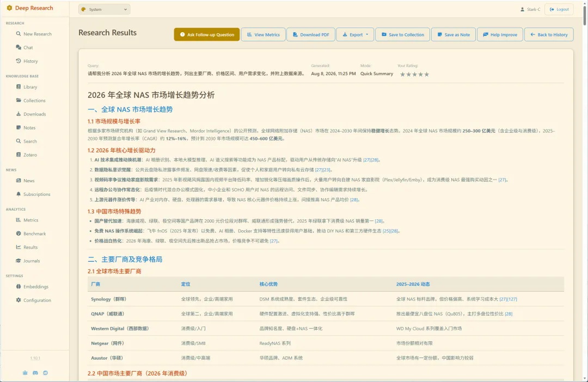The width and height of the screenshot is (588, 382).
Task: Click the Stark-C user profile
Action: [x=530, y=9]
